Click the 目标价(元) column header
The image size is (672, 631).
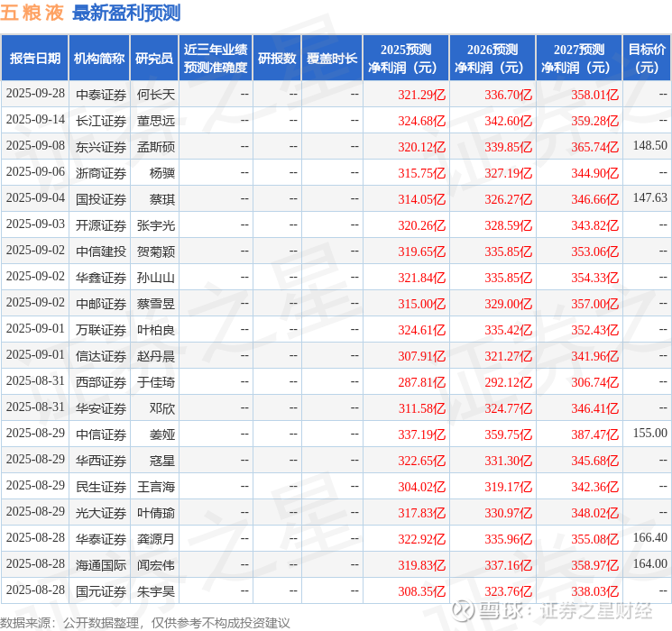(x=646, y=58)
